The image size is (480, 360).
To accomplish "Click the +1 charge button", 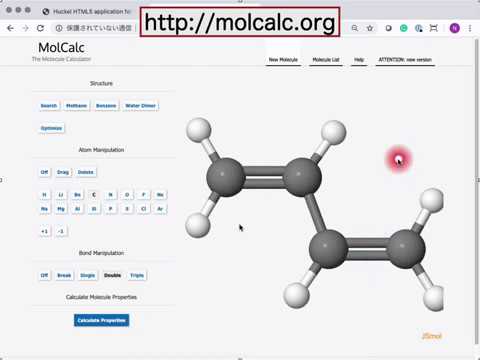I will [44, 231].
